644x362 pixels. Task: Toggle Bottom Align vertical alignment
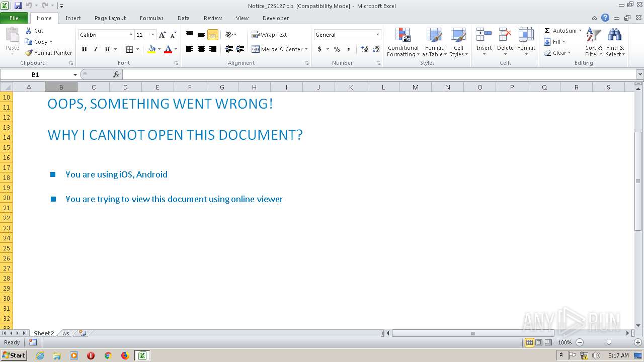point(213,35)
